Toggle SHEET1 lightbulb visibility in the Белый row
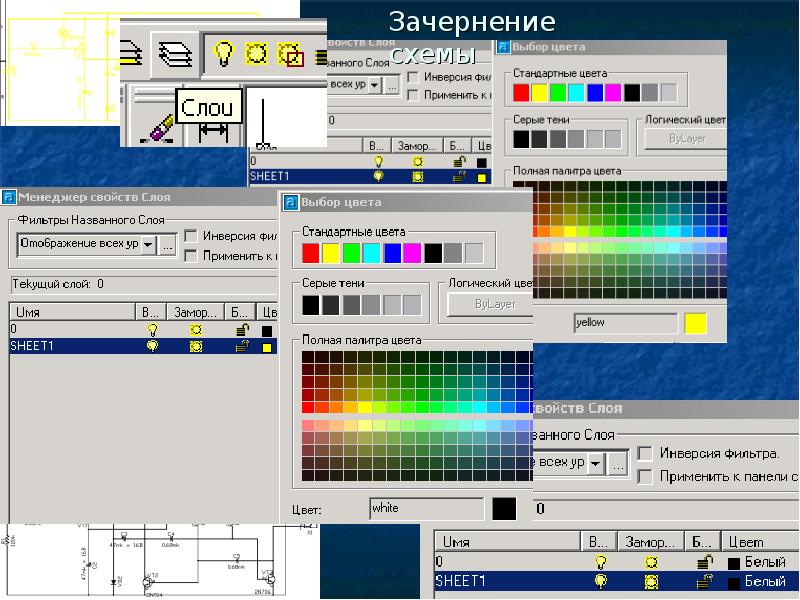 (x=601, y=580)
